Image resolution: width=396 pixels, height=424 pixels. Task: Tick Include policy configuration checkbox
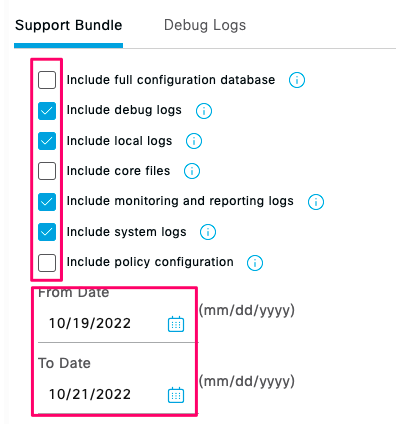47,263
